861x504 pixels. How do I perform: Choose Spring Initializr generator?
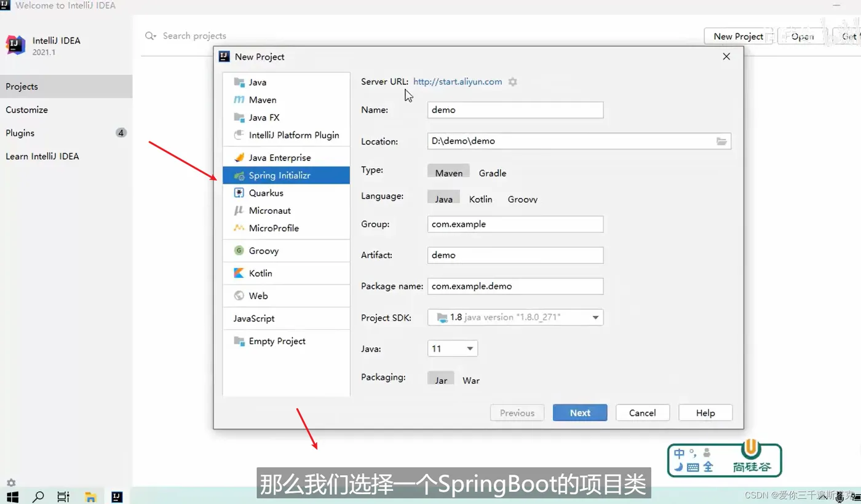pos(286,175)
